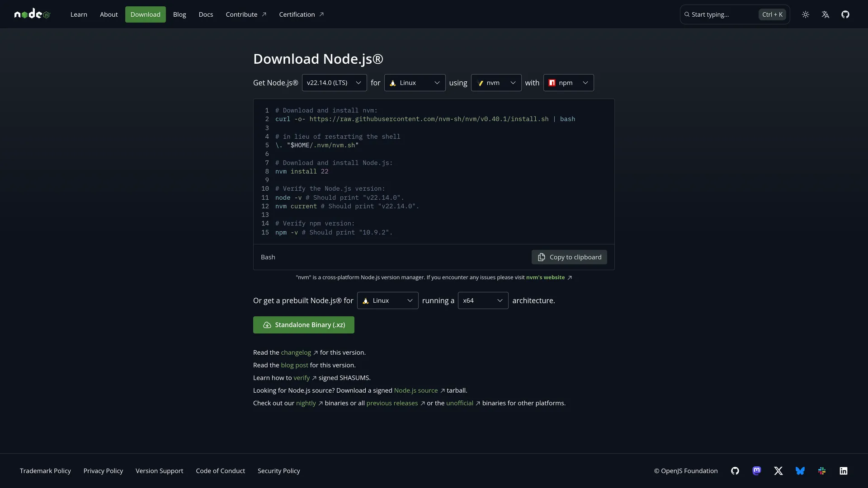Open the Bluesky butterfly icon
This screenshot has width=868, height=488.
point(800,471)
